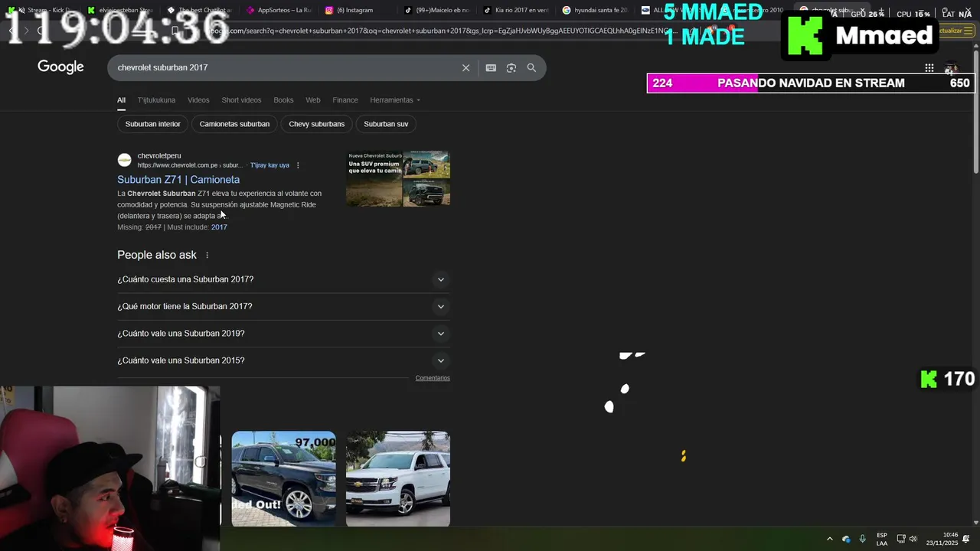Open the Herramientas tools dropdown
Screen dimensions: 980x551
coord(395,100)
